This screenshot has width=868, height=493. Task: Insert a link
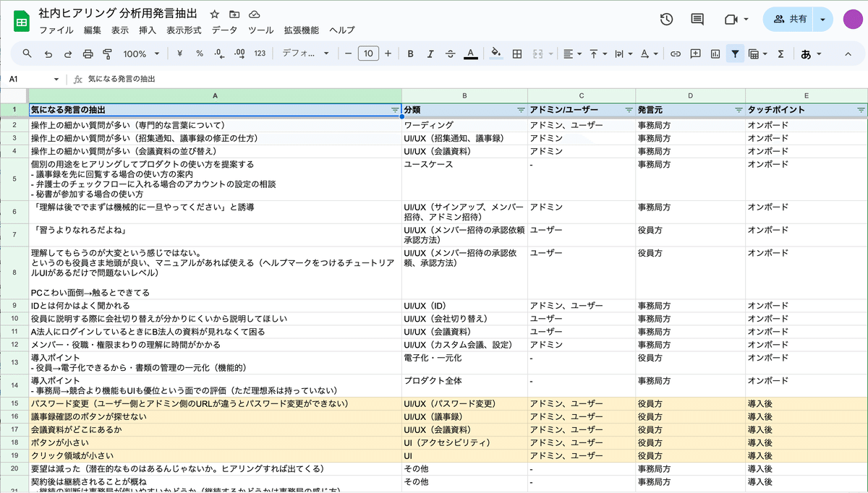click(676, 53)
